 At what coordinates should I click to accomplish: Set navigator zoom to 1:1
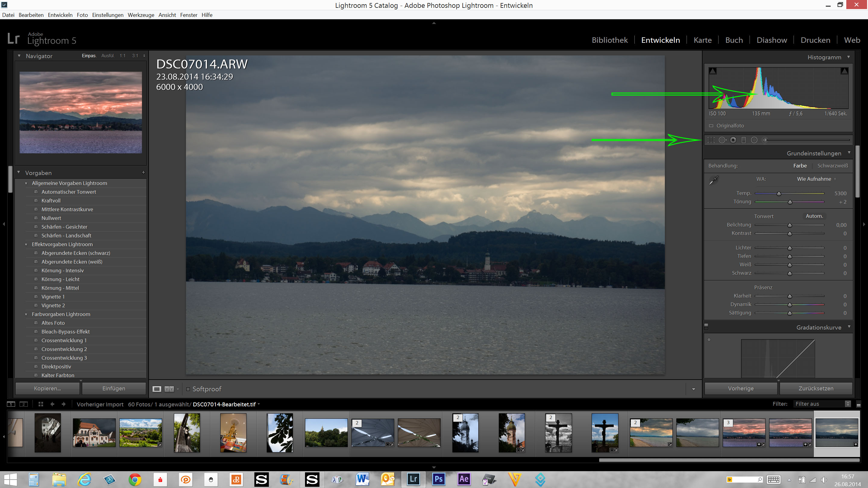click(x=122, y=56)
